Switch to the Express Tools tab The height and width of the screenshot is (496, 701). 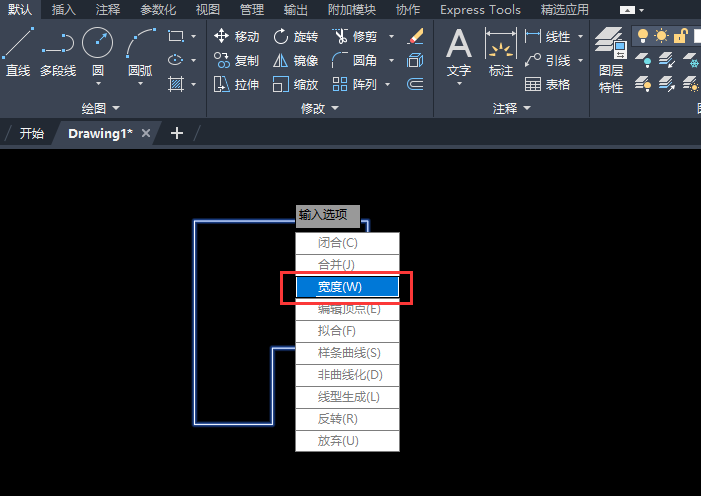click(x=480, y=9)
